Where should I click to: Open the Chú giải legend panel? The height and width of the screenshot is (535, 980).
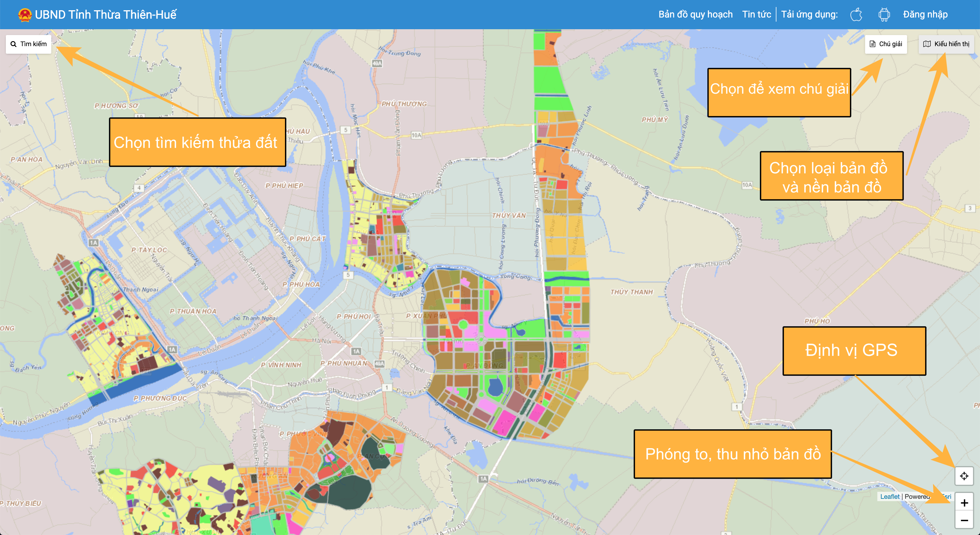[x=886, y=44]
